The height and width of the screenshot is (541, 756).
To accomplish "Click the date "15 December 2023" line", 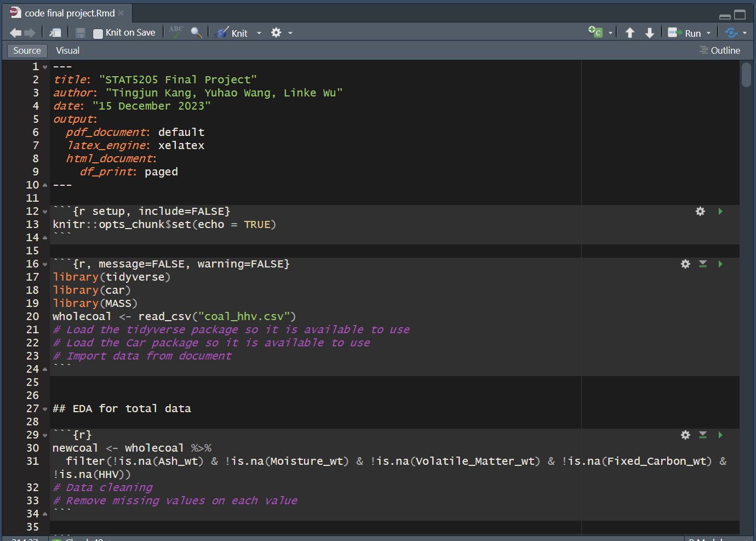I will (132, 106).
